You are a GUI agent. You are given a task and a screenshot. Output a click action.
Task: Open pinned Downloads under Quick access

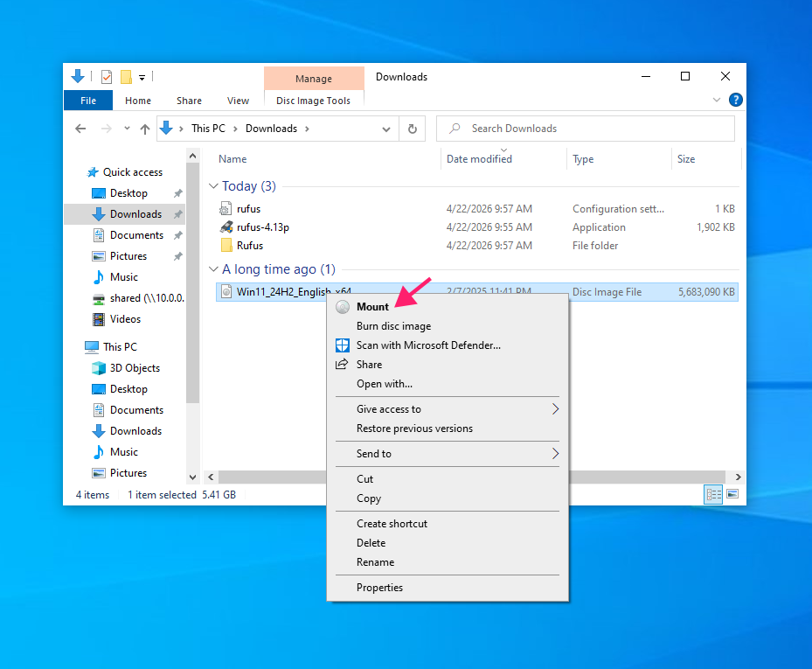135,214
